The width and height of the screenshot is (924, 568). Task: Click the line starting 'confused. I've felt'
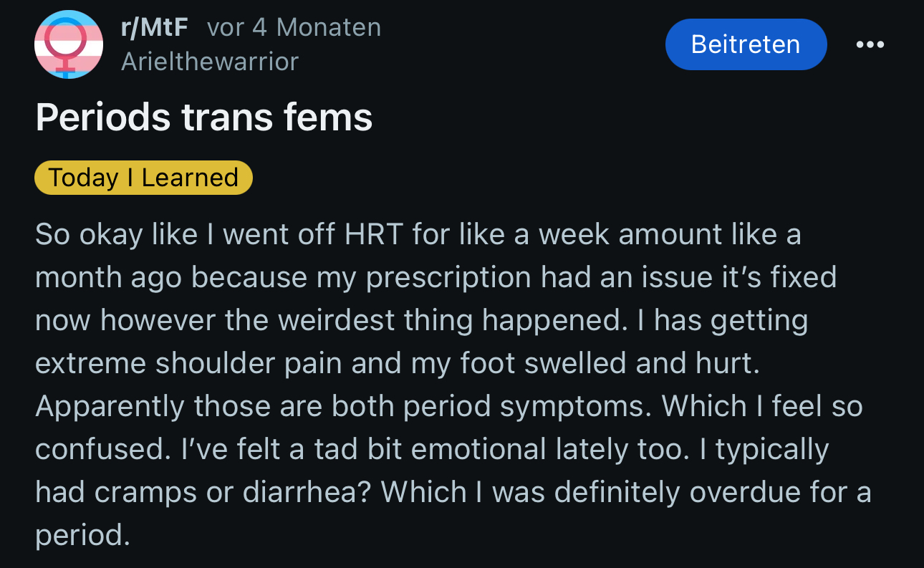click(432, 450)
